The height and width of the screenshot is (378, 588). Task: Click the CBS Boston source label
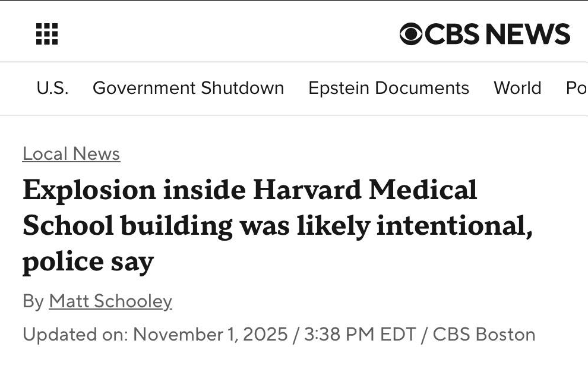click(x=483, y=334)
